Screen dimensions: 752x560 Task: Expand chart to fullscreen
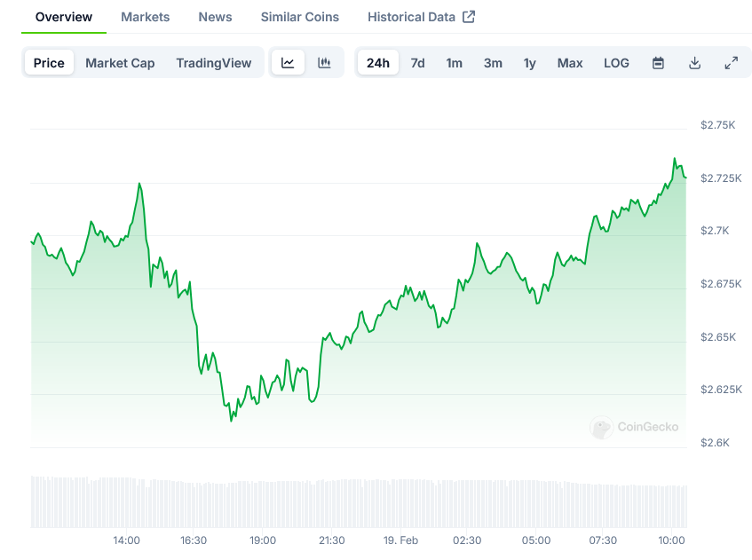(x=731, y=63)
